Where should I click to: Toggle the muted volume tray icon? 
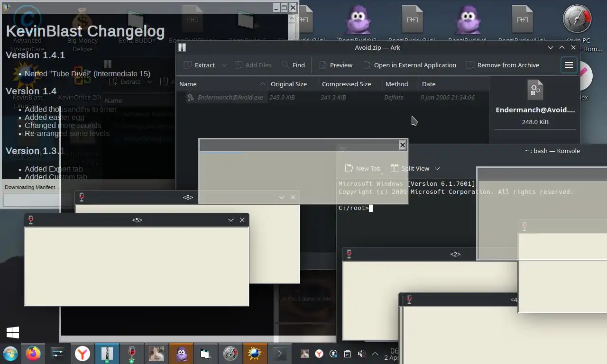(x=361, y=354)
